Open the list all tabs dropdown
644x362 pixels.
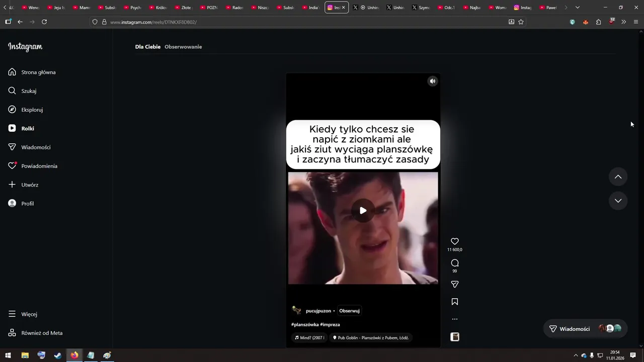577,8
